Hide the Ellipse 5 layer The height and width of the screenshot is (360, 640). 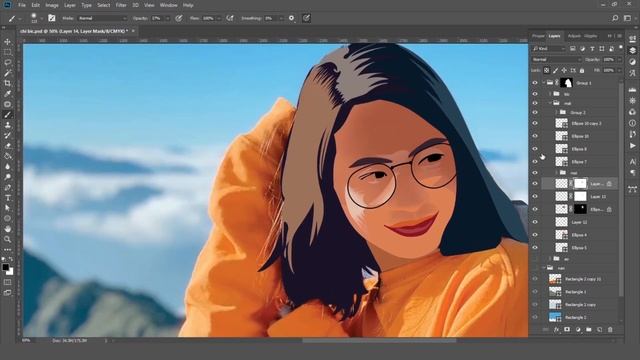[x=535, y=248]
